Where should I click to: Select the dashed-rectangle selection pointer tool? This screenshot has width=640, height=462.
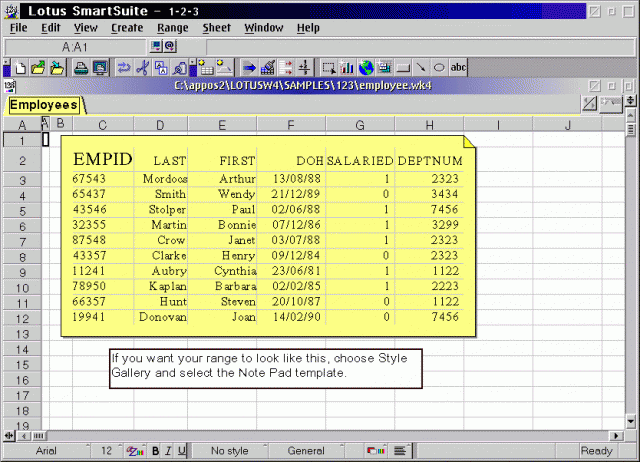(x=329, y=68)
